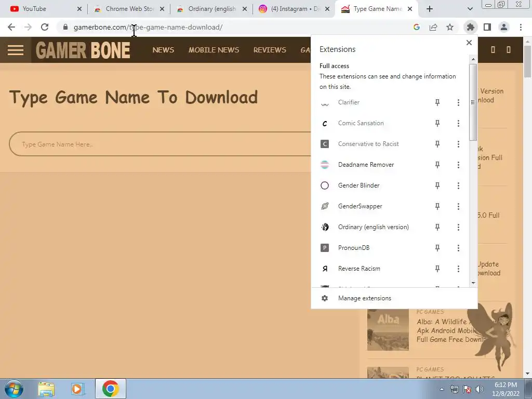Open more options for Clarifier
The height and width of the screenshot is (399, 532).
tap(458, 102)
